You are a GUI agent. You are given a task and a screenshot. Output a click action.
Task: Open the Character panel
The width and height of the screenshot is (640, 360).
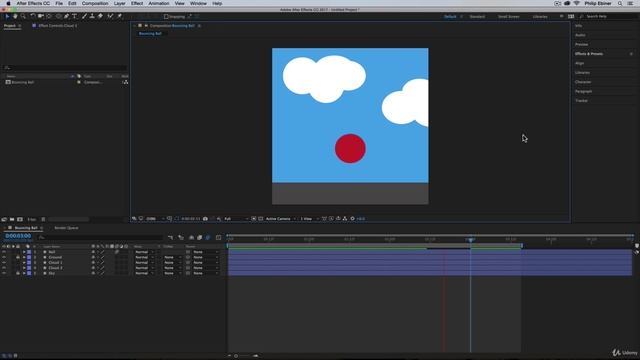pyautogui.click(x=583, y=82)
